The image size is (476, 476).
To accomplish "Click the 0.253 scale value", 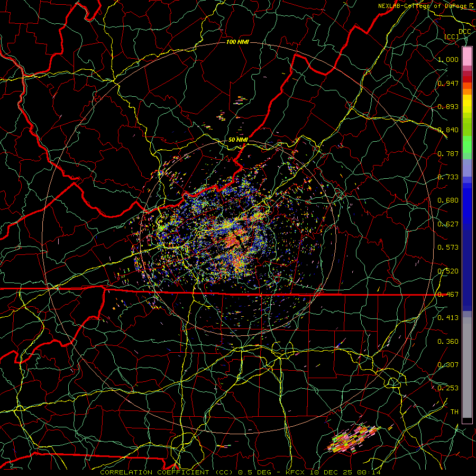I will point(448,388).
